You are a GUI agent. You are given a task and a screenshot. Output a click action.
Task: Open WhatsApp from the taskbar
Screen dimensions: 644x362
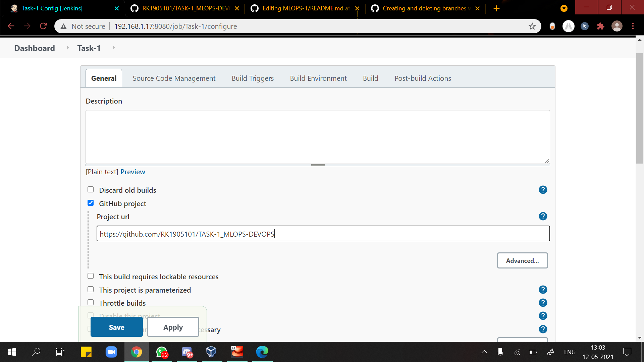click(161, 352)
